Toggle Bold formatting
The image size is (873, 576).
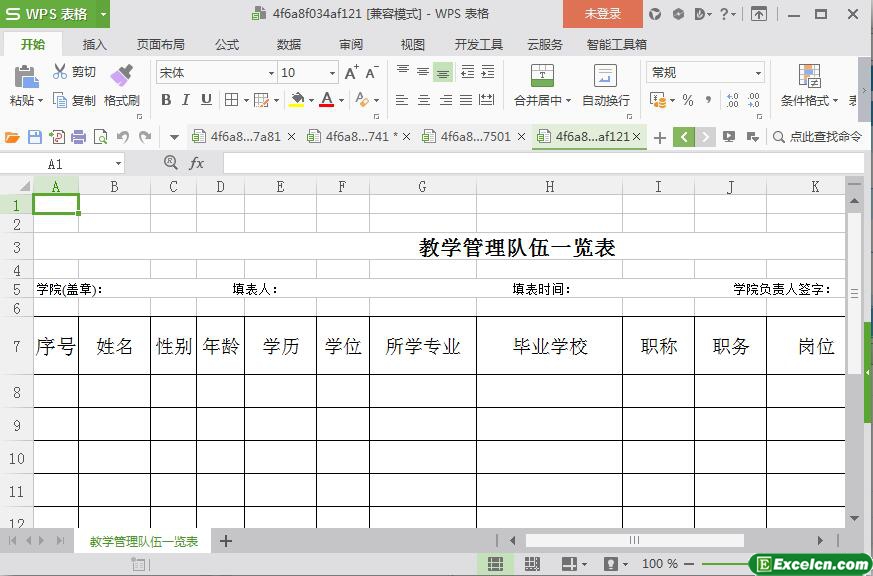click(x=166, y=100)
